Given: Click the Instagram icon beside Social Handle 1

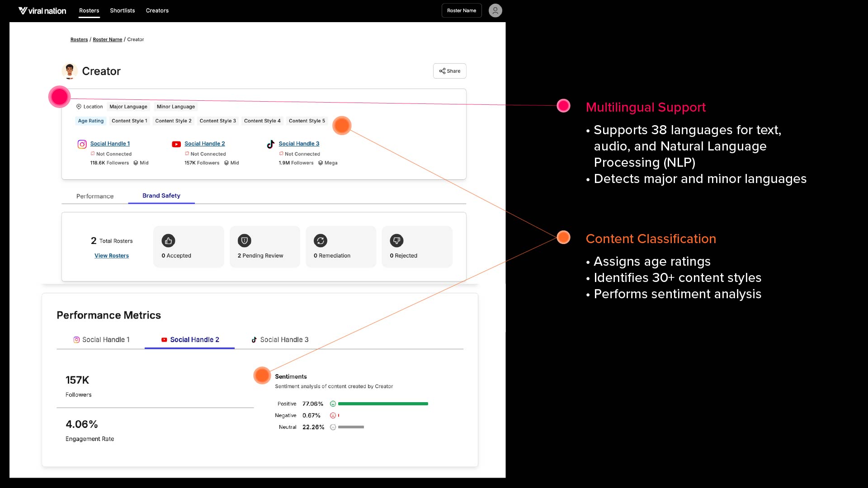Looking at the screenshot, I should tap(82, 144).
